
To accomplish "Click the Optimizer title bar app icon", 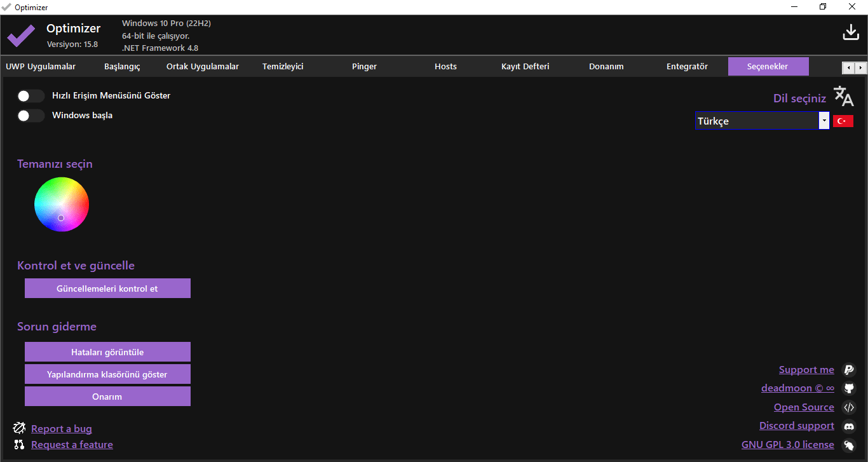I will coord(7,7).
